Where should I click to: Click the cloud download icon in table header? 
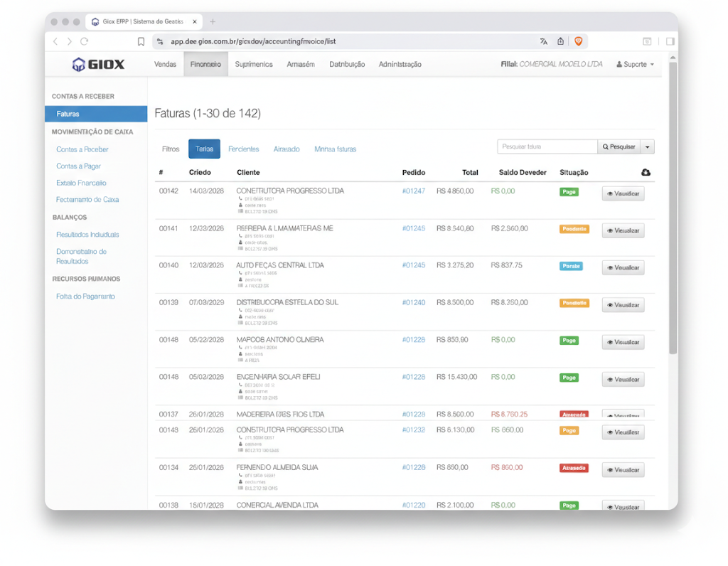coord(646,173)
